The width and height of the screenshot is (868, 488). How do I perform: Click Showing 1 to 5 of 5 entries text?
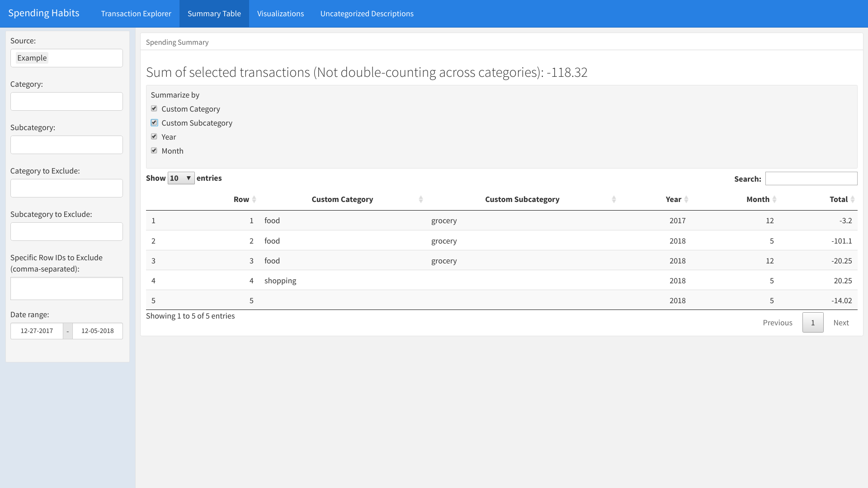[190, 316]
